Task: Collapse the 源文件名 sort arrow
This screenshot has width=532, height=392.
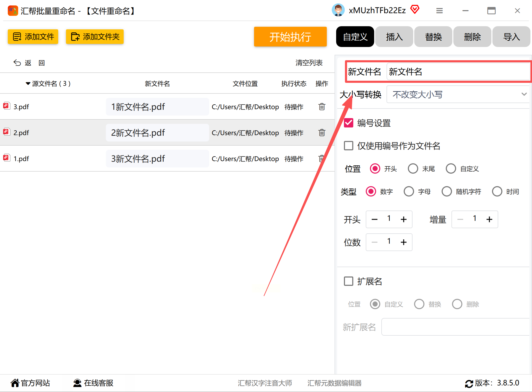Action: tap(28, 84)
